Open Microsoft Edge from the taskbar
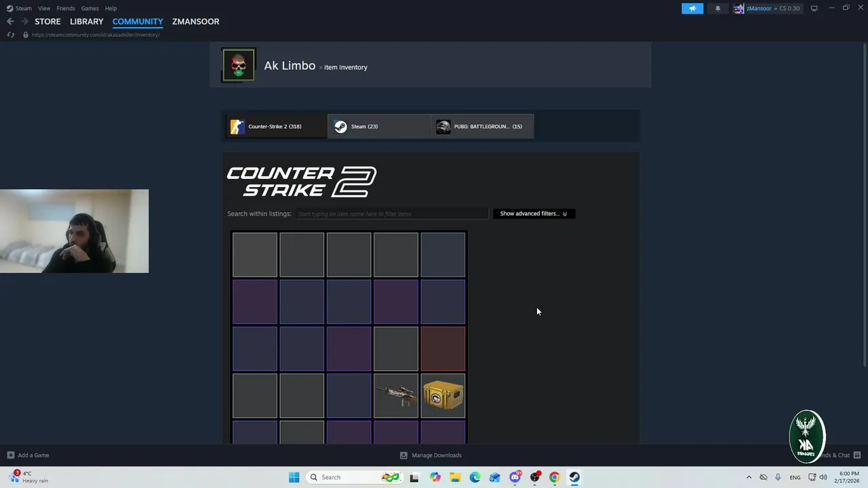Viewport: 868px width, 488px height. point(475,477)
